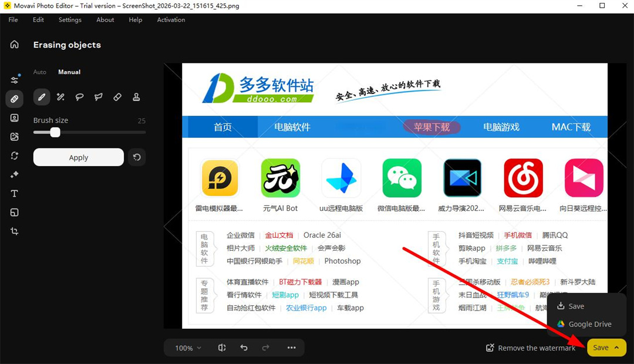Select the Text tool
The height and width of the screenshot is (364, 634).
pyautogui.click(x=15, y=194)
